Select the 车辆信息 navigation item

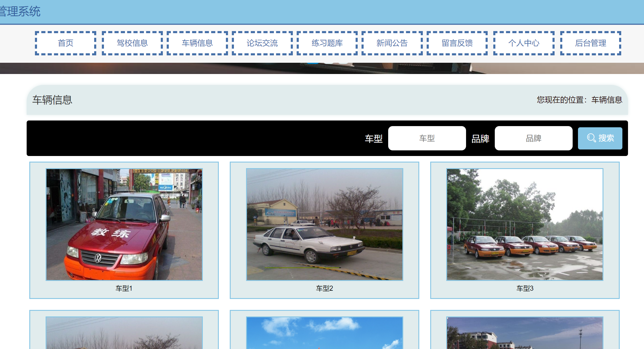[197, 43]
